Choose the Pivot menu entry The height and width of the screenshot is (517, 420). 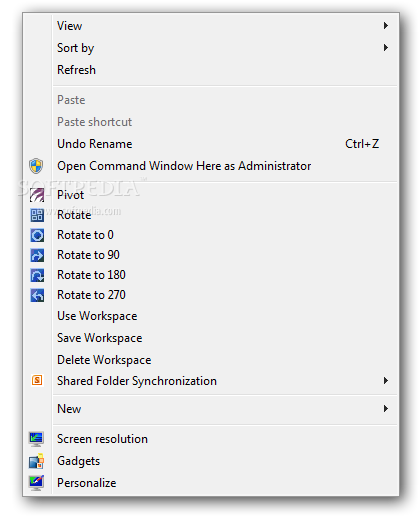click(x=211, y=195)
